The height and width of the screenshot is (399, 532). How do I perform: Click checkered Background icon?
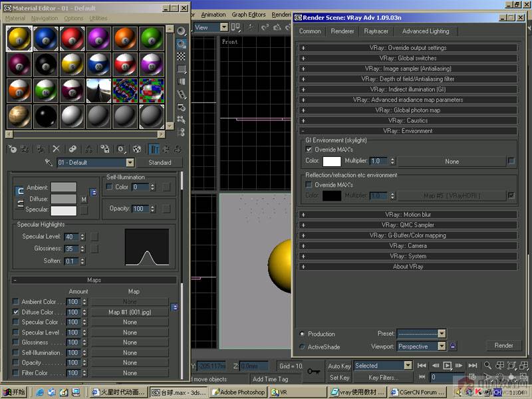[x=182, y=57]
